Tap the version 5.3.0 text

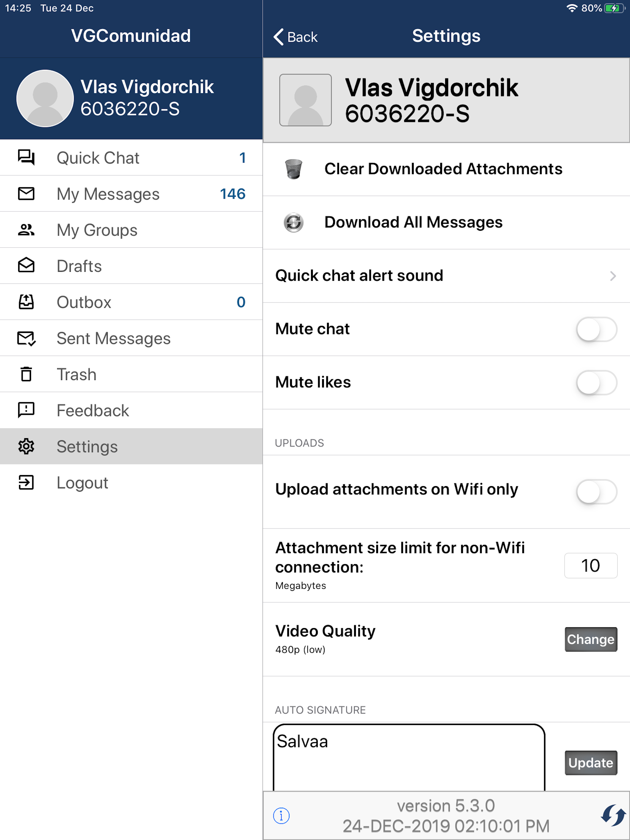pos(446,806)
